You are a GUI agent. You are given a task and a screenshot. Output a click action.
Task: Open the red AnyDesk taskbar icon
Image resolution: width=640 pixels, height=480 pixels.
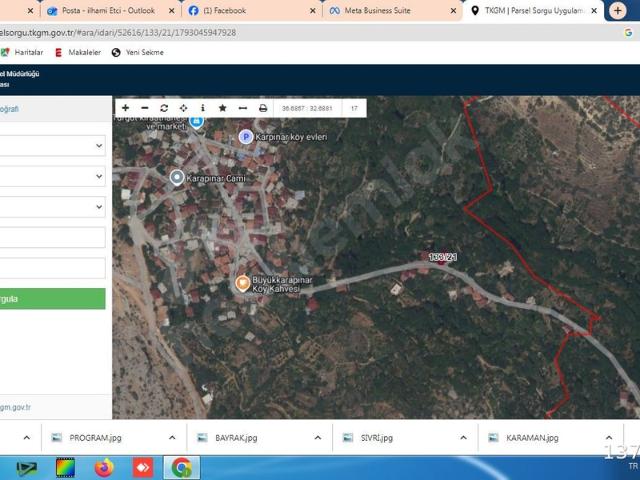(x=143, y=468)
